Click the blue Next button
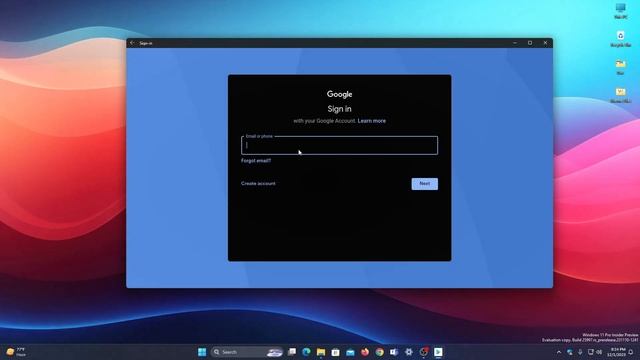The height and width of the screenshot is (360, 640). point(424,184)
